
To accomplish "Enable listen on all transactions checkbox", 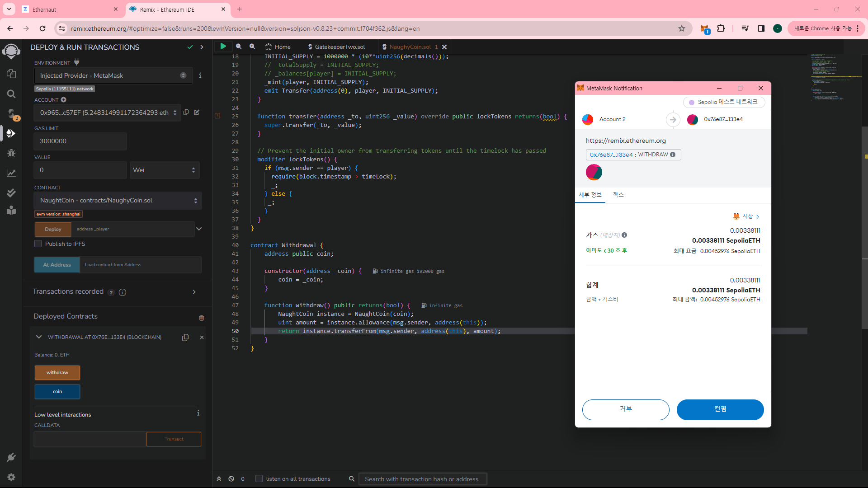I will (x=259, y=479).
